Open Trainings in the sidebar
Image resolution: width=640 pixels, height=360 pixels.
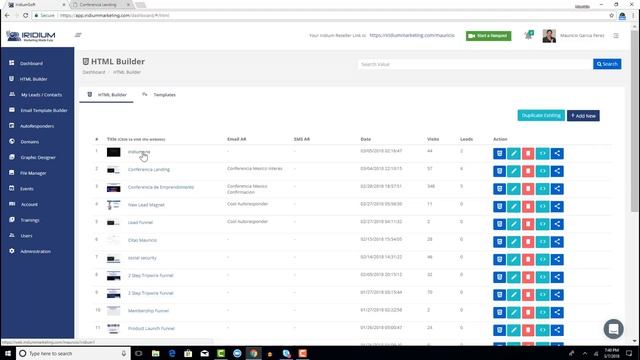point(30,220)
